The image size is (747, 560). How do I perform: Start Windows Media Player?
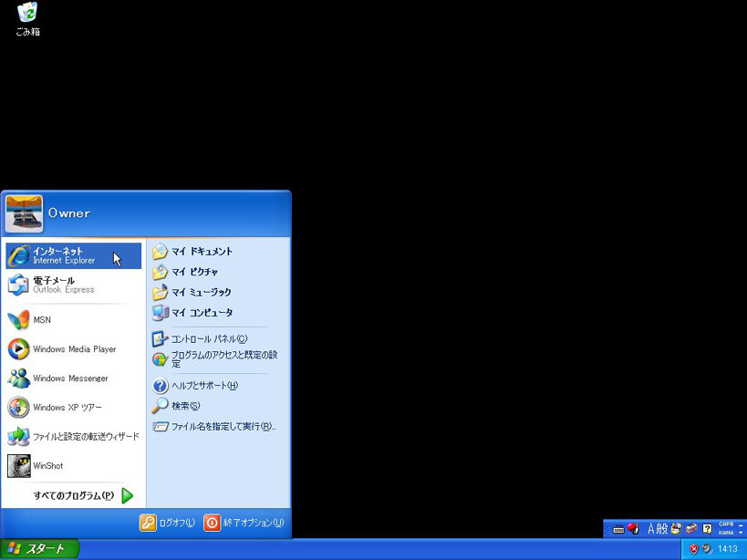pos(74,349)
